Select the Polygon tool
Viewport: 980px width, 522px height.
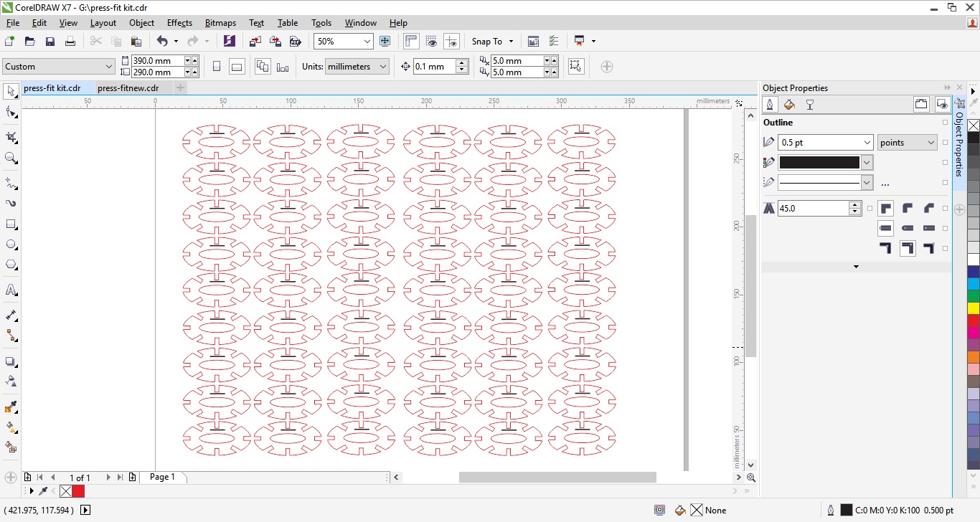(x=11, y=265)
